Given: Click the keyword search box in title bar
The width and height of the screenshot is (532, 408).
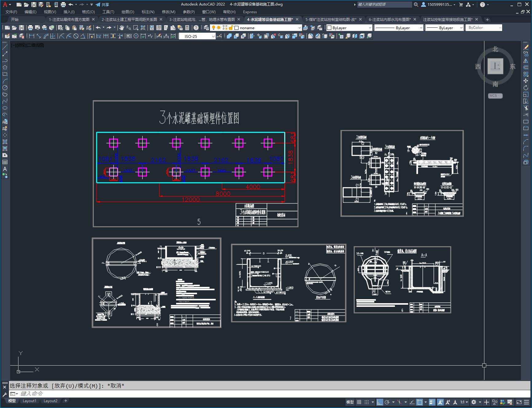Looking at the screenshot, I should (384, 4).
